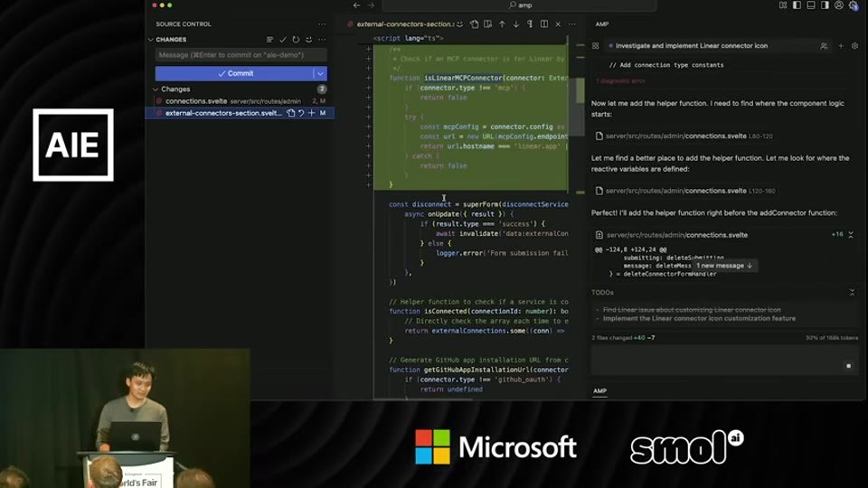Click the 1 diagnostic error text

[620, 81]
